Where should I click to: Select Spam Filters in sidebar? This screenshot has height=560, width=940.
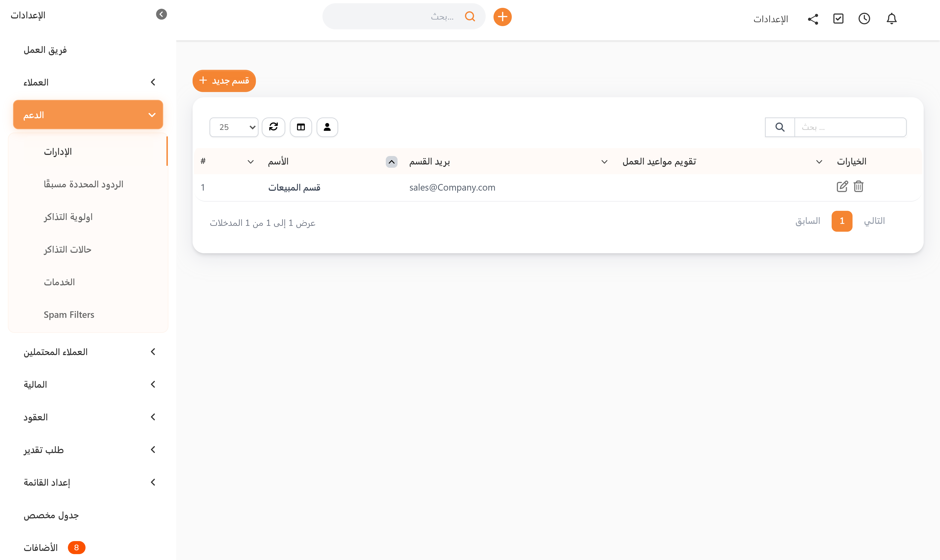(69, 314)
